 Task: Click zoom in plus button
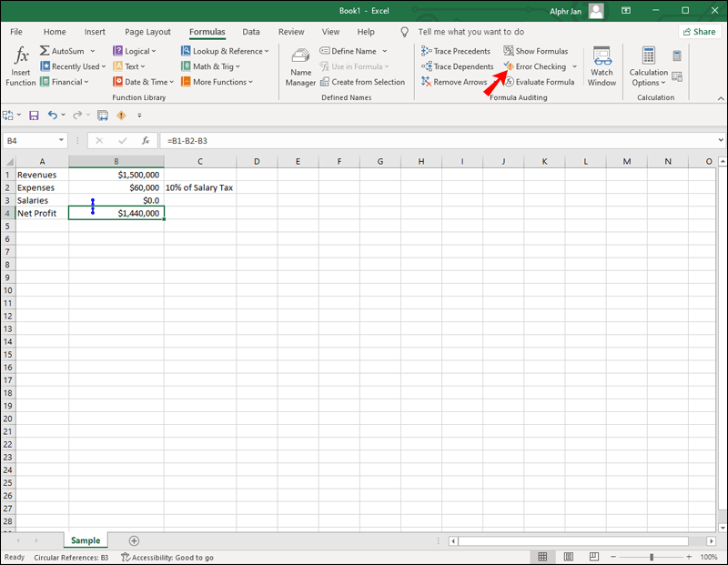tap(689, 557)
